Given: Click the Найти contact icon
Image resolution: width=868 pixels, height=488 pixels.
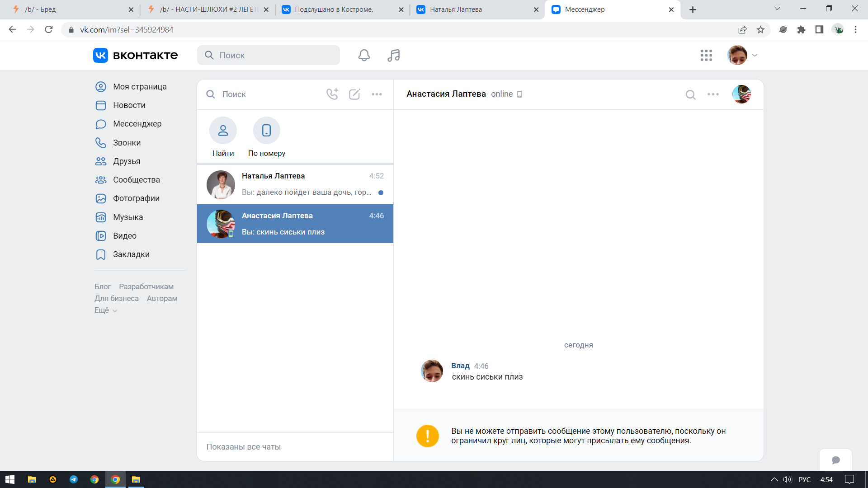Looking at the screenshot, I should (223, 131).
